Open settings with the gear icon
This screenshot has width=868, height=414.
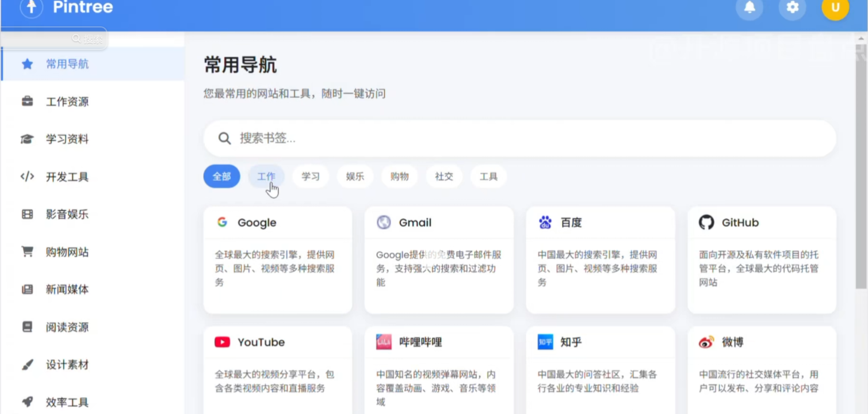(x=792, y=9)
